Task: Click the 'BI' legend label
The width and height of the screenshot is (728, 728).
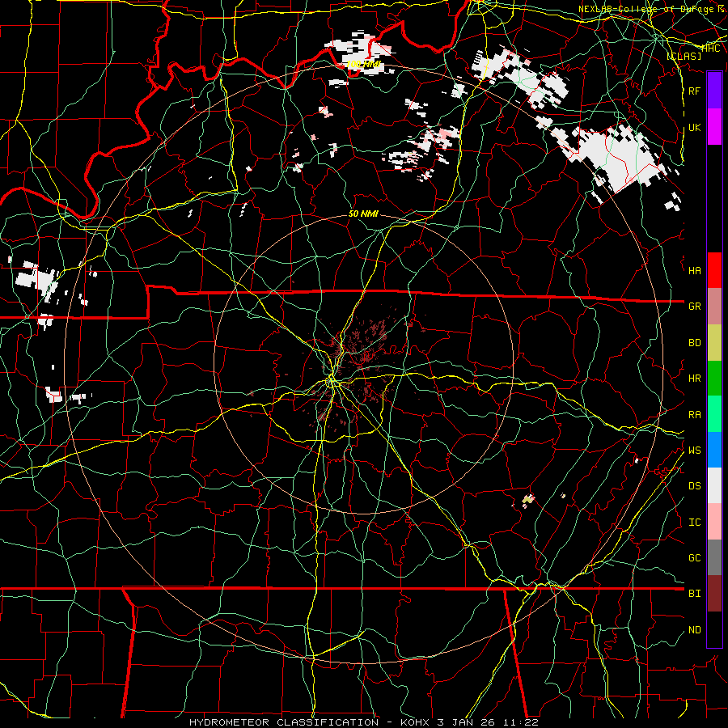Action: coord(694,594)
